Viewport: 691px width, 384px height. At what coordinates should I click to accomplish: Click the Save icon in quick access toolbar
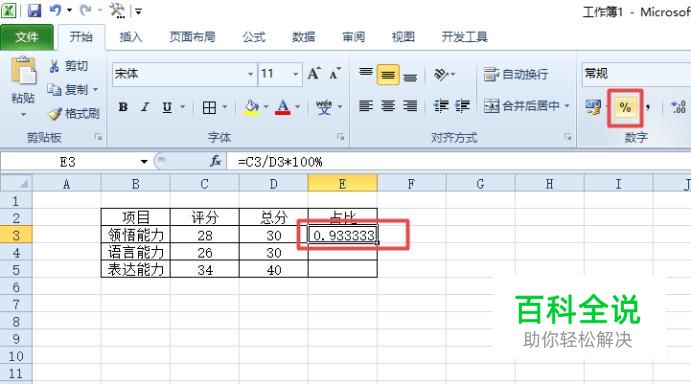click(34, 10)
